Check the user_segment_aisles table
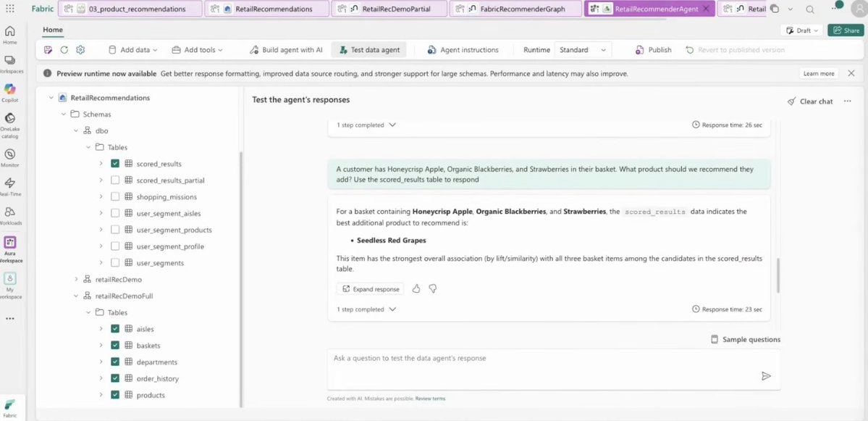The width and height of the screenshot is (868, 421). [x=115, y=213]
